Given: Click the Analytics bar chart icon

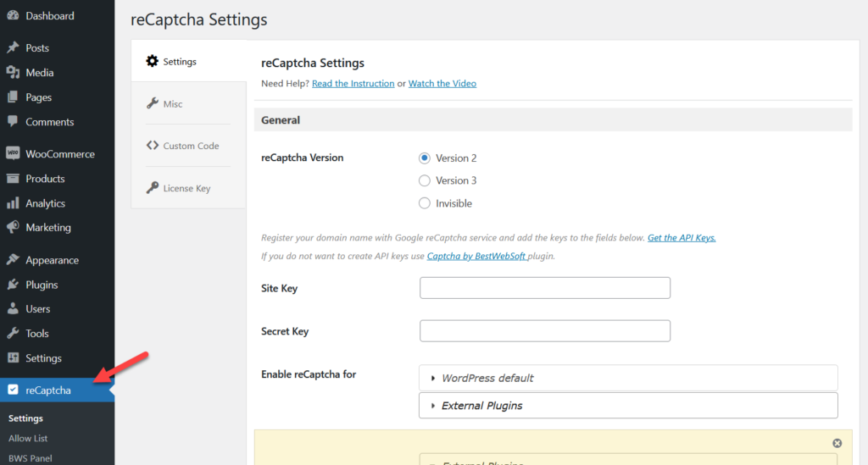Looking at the screenshot, I should (13, 203).
